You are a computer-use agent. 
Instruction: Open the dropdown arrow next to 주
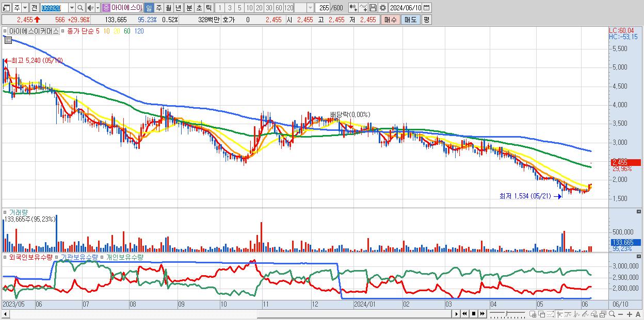(25, 8)
